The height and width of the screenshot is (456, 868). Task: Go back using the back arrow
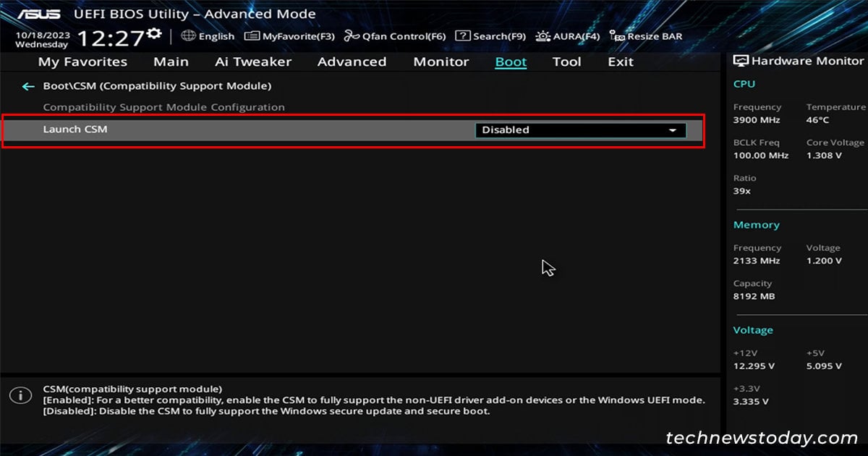point(27,85)
